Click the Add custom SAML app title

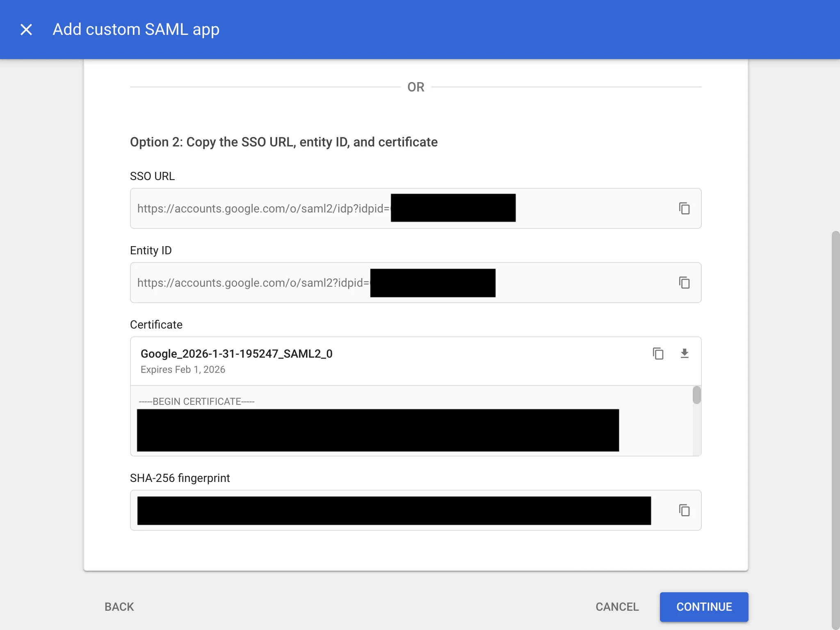tap(136, 30)
